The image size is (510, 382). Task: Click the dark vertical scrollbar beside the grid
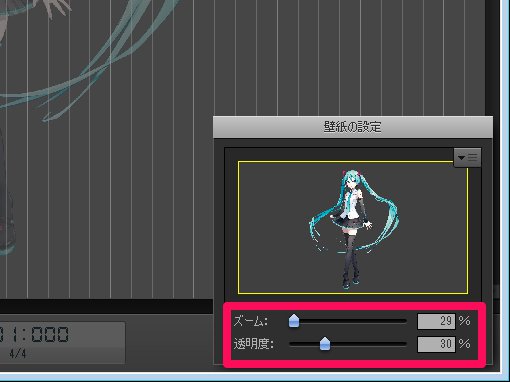pyautogui.click(x=490, y=57)
